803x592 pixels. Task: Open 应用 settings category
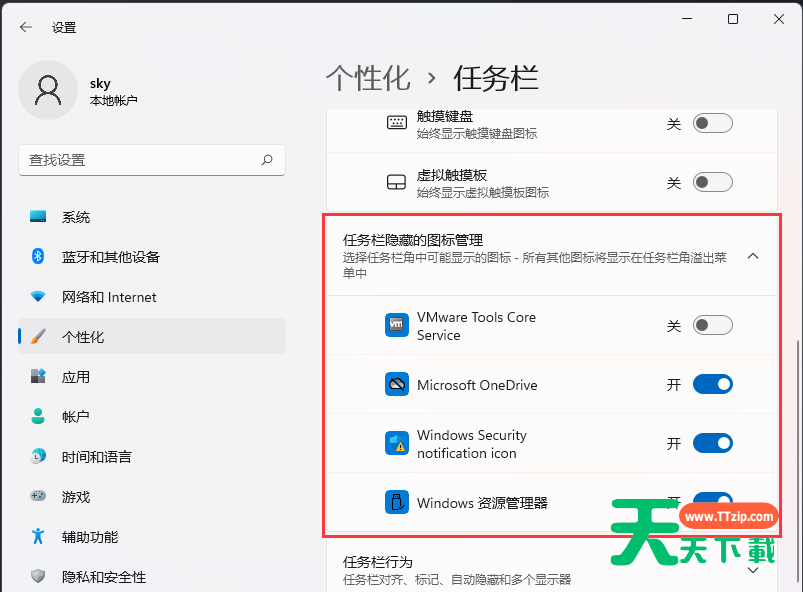pyautogui.click(x=152, y=376)
